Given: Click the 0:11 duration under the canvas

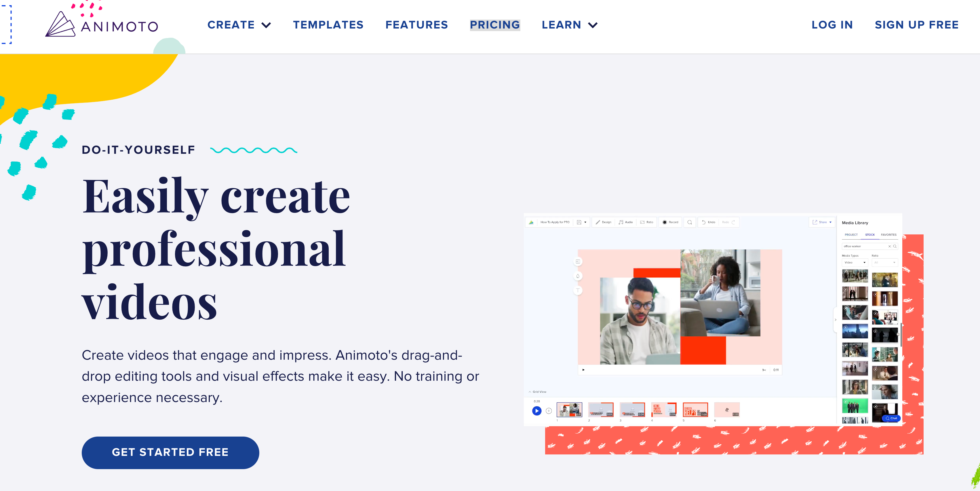Looking at the screenshot, I should point(776,370).
